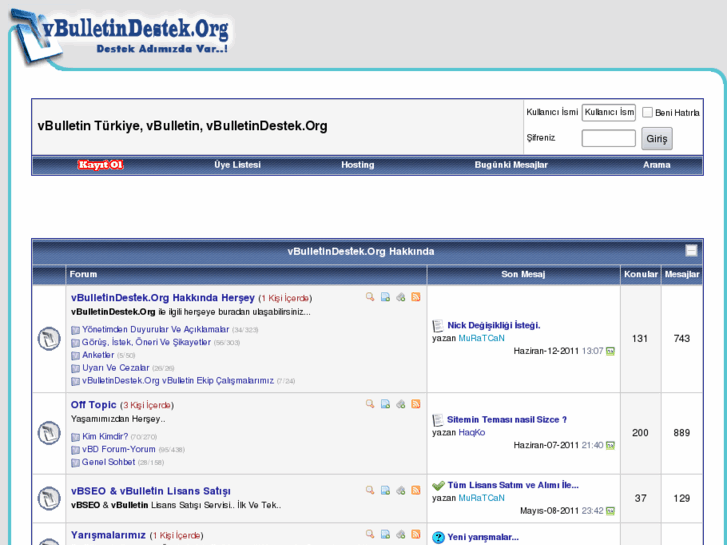Click the Son Mesaj column header

[523, 274]
